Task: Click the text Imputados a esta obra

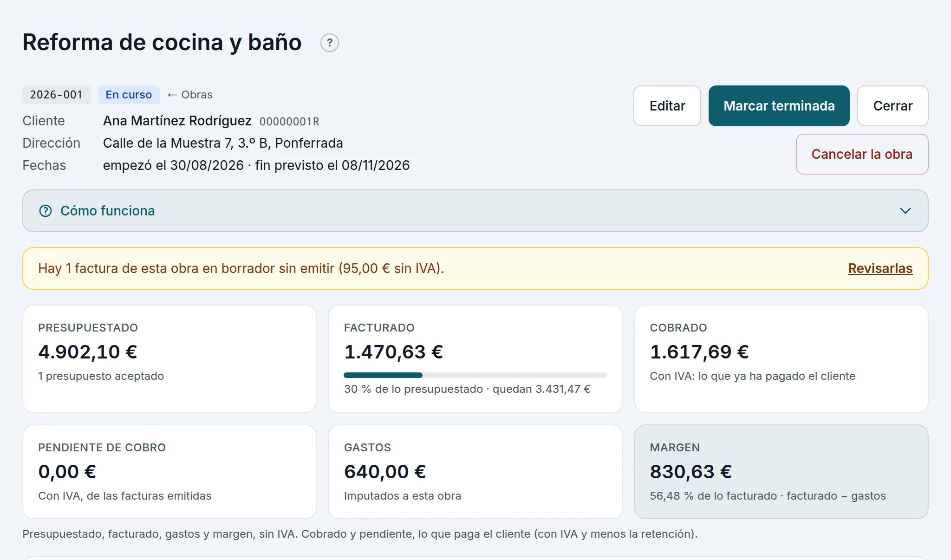Action: (x=402, y=496)
